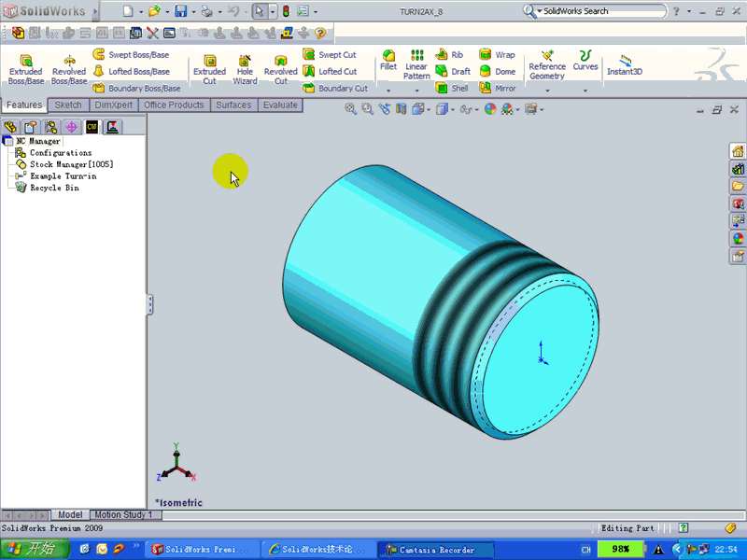Open the dropdown arrow beside the Save icon
Image resolution: width=747 pixels, height=560 pixels.
tap(193, 12)
